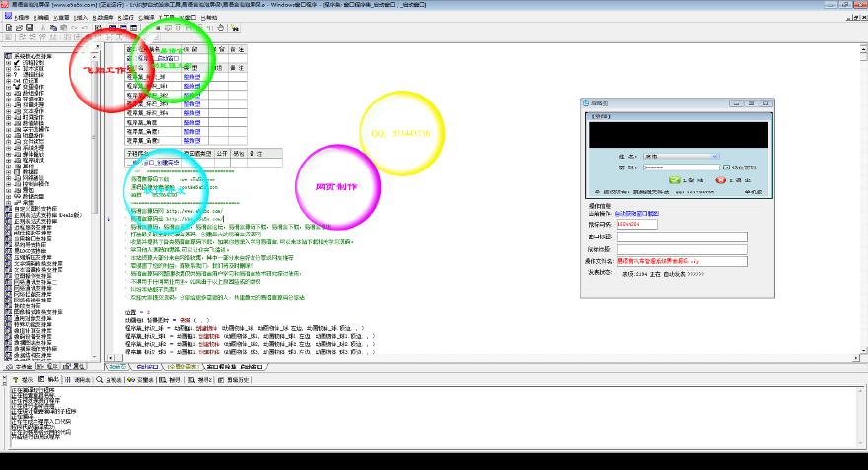
Task: Open the H.帮助 menu
Action: 209,18
